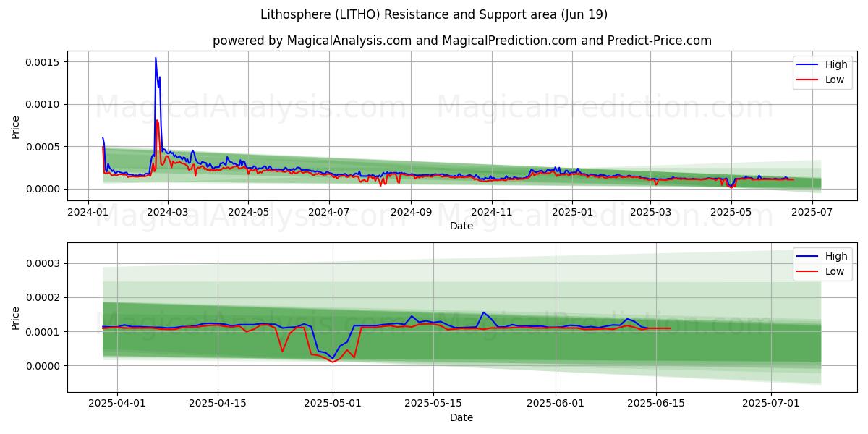
Task: Click the top chart x-axis label '2024-09'
Action: pyautogui.click(x=411, y=213)
